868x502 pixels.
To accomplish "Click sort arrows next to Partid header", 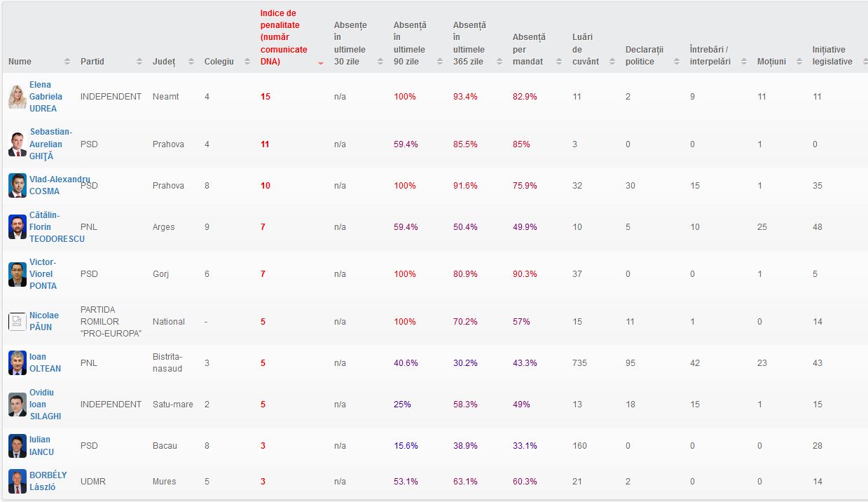I will tap(139, 62).
